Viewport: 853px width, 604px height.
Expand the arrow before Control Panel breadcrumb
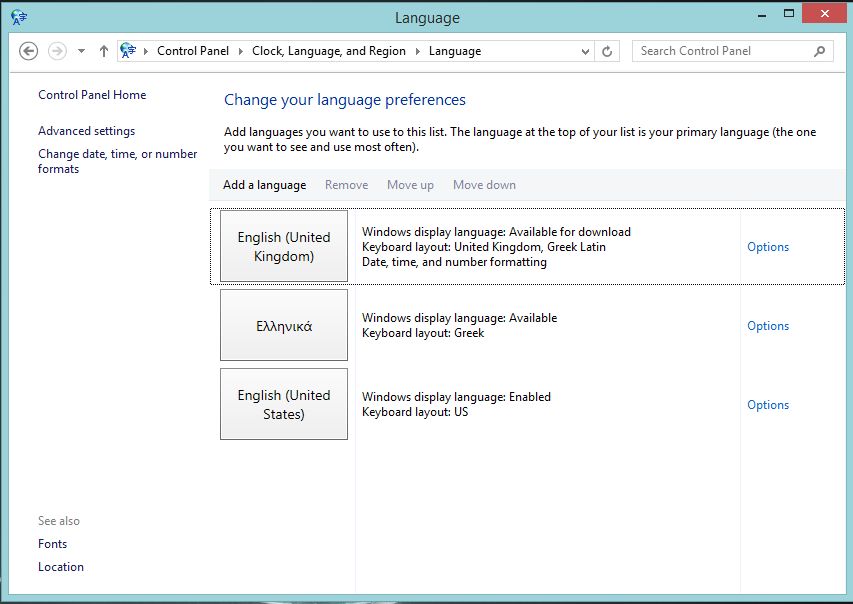pos(146,51)
